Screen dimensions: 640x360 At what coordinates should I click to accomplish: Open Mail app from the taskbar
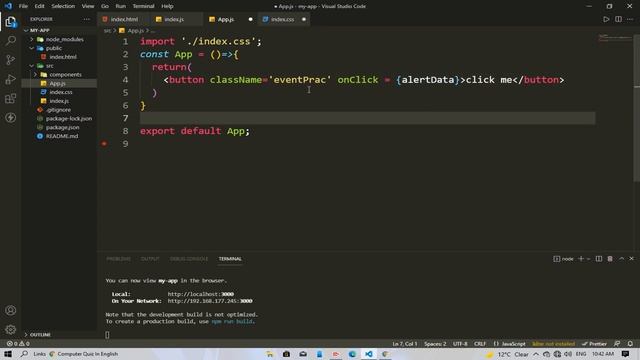[x=303, y=354]
